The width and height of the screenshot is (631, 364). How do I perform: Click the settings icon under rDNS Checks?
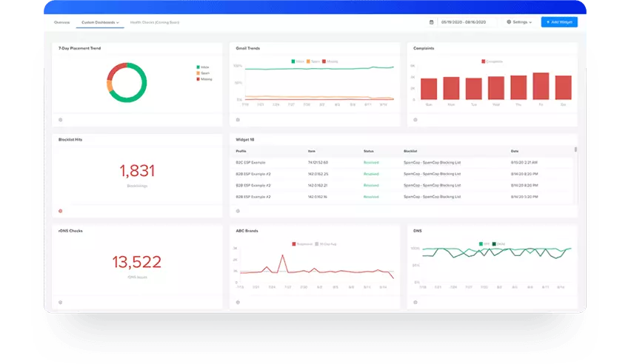click(x=61, y=302)
